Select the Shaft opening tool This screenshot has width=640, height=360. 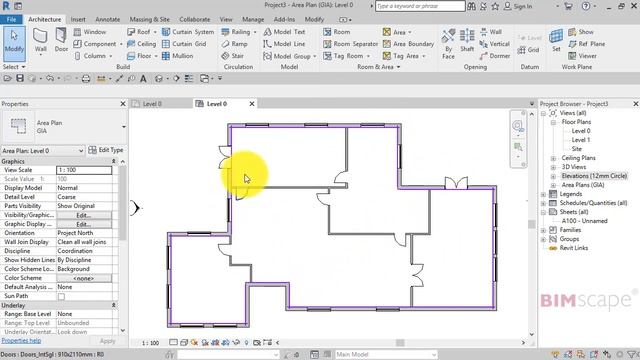click(467, 41)
